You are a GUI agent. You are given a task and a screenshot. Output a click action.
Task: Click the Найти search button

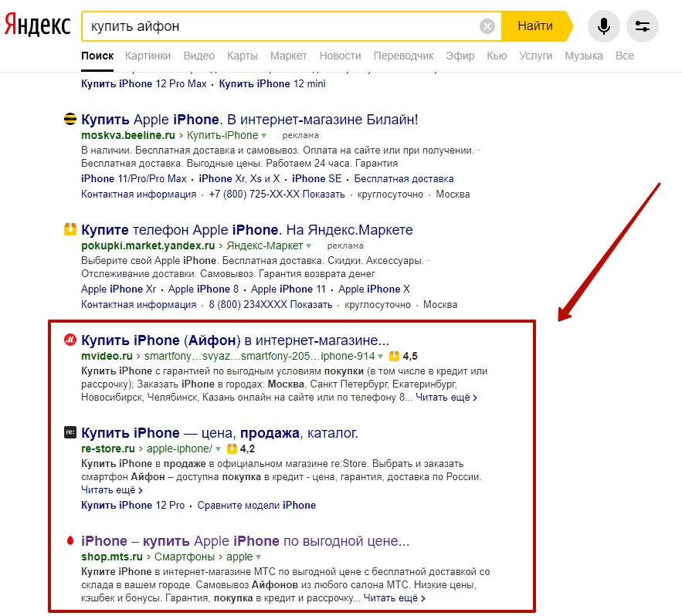(535, 26)
